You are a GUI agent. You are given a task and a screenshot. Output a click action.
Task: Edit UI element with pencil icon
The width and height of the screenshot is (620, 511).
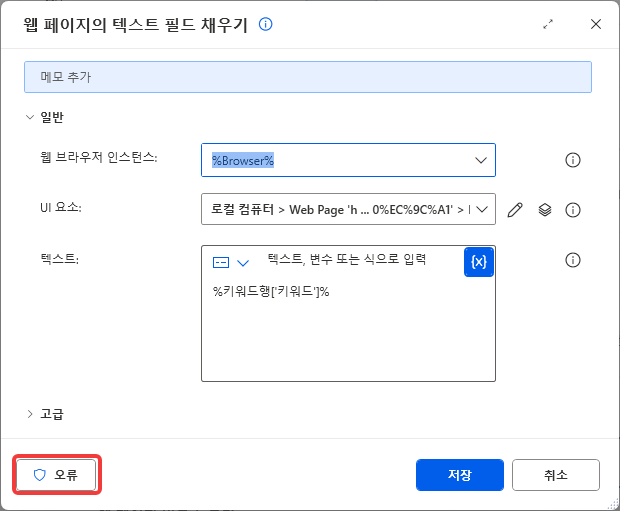click(515, 210)
